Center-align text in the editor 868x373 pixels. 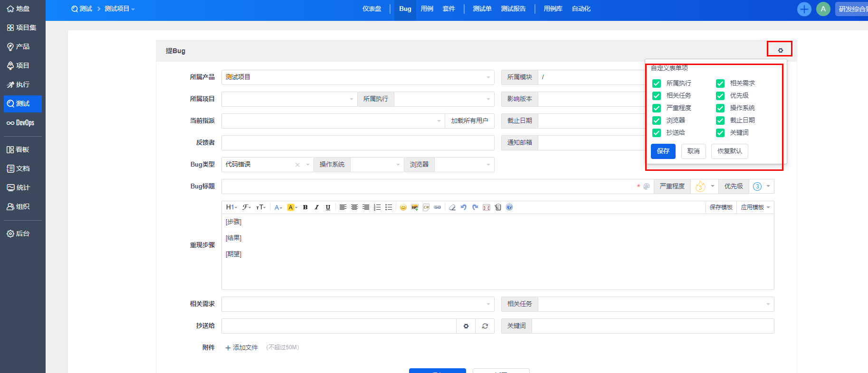coord(354,207)
